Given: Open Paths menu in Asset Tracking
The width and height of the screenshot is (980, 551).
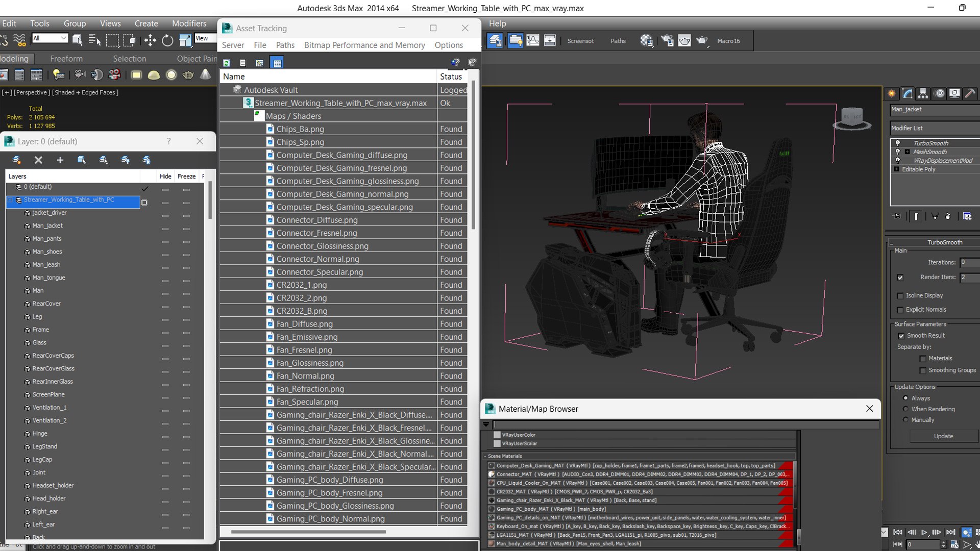Looking at the screenshot, I should click(285, 45).
